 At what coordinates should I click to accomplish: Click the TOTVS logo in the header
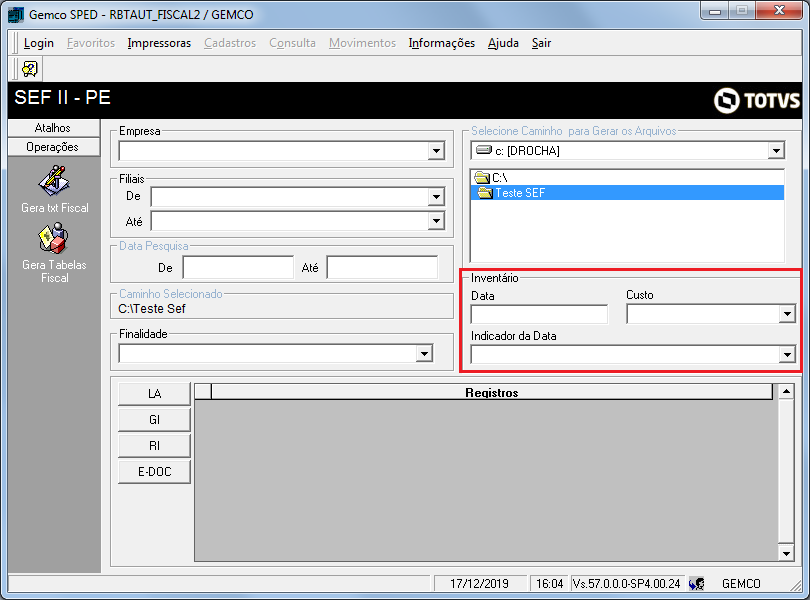tap(757, 100)
